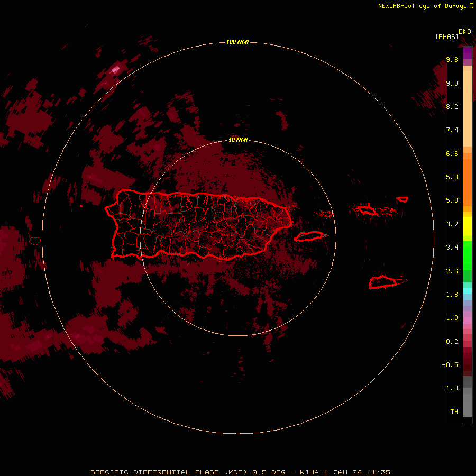
Task: Click the Mona island outline west of Puerto Rico
Action: [x=34, y=241]
